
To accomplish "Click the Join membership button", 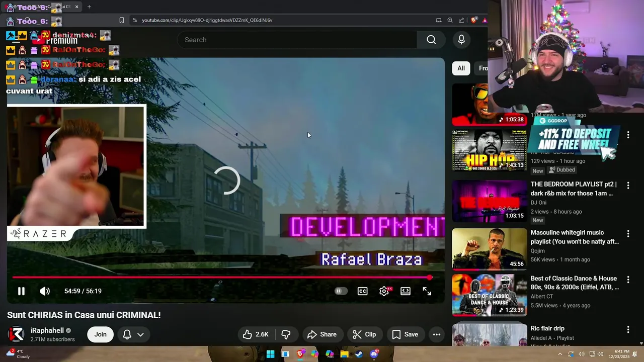I will pos(100,334).
